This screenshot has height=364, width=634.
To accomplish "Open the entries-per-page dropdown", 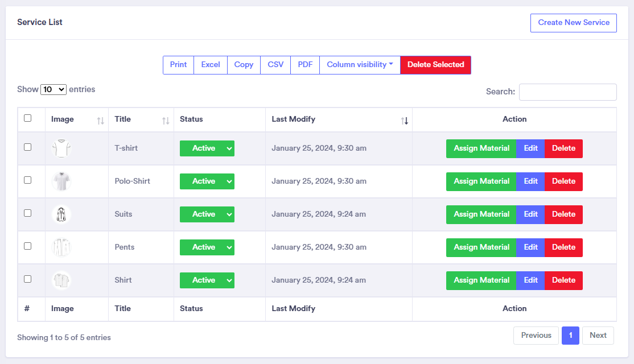I will pos(53,89).
